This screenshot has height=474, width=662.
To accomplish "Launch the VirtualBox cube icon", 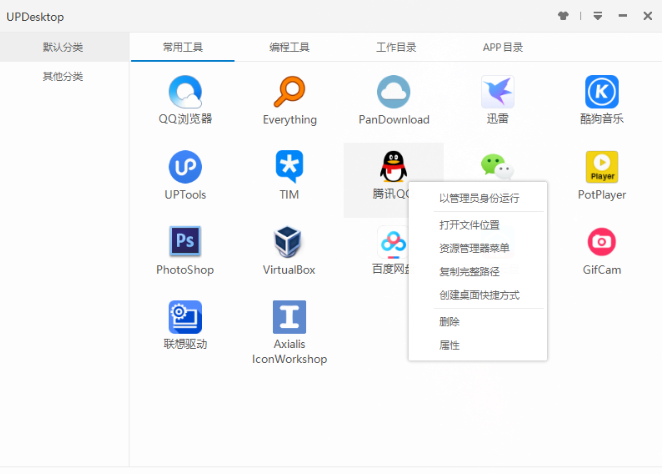I will 288,241.
